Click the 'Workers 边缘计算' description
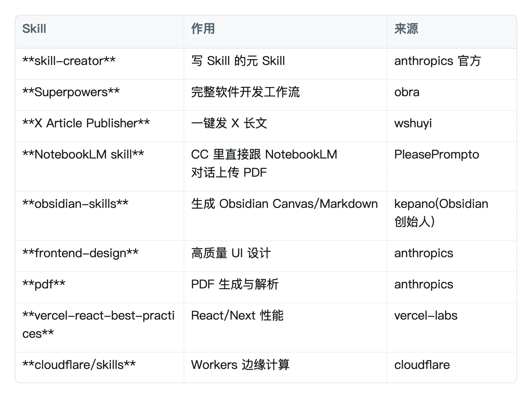This screenshot has width=532, height=398. [240, 365]
